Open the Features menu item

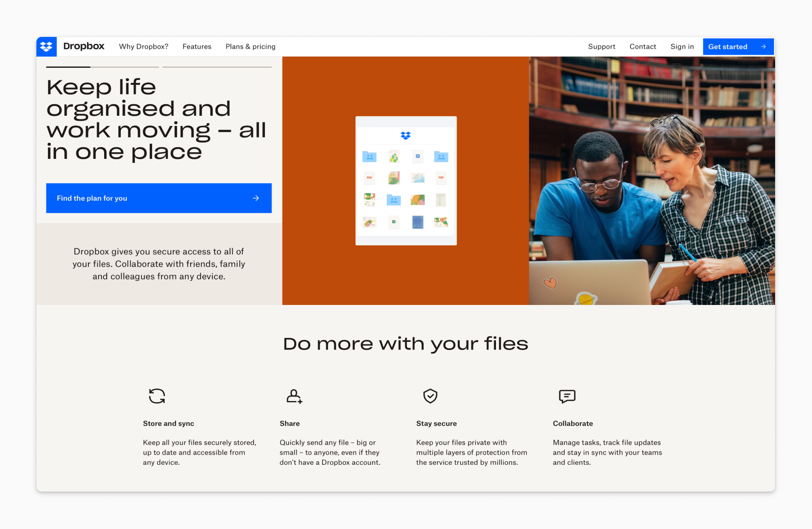(x=197, y=47)
